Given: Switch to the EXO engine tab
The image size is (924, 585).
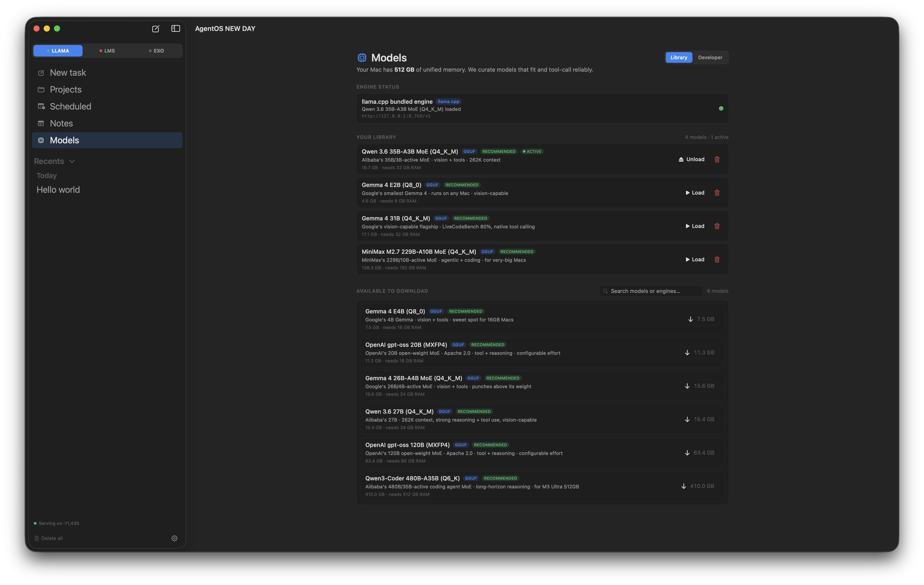Looking at the screenshot, I should (x=156, y=51).
